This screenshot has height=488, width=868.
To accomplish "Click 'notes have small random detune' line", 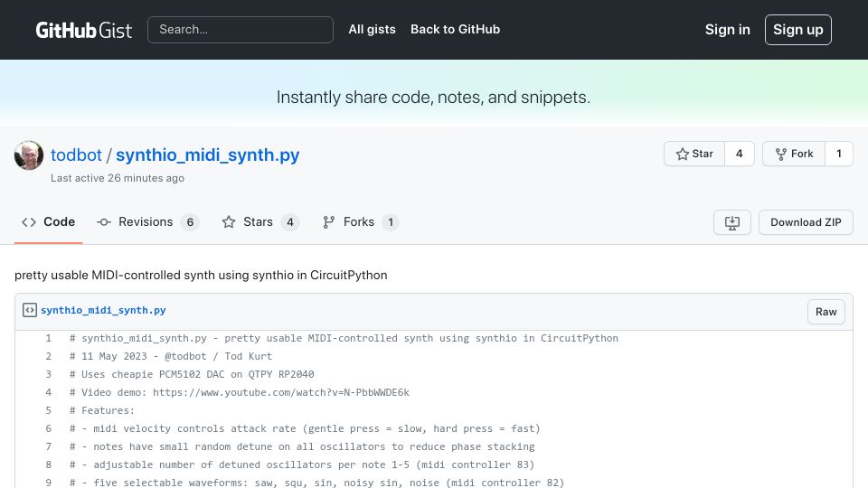I will coord(302,446).
